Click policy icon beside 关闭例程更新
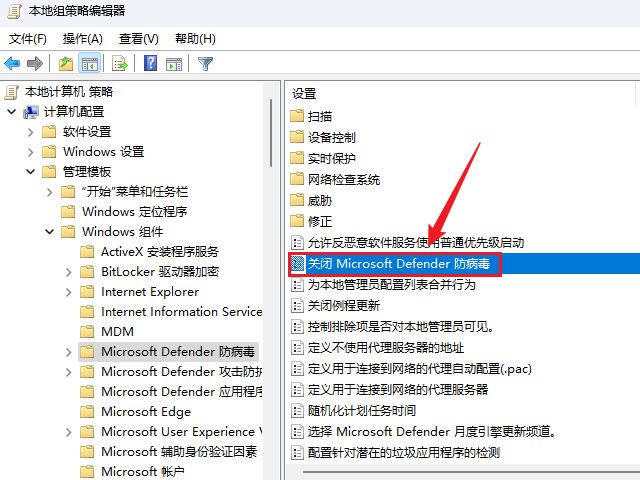This screenshot has height=480, width=640. tap(297, 306)
